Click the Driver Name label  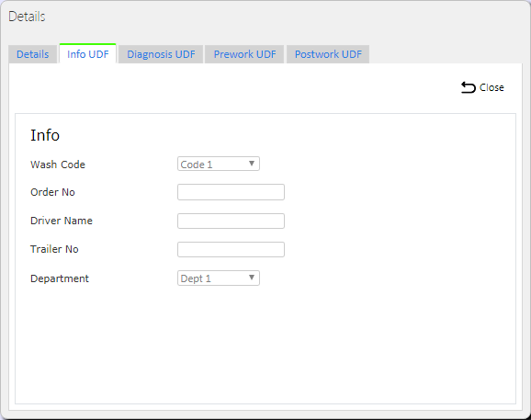point(62,221)
